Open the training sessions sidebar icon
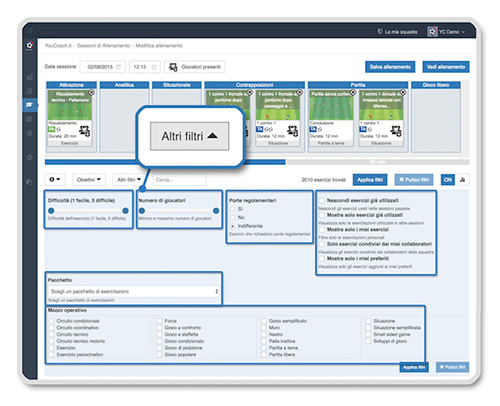The width and height of the screenshot is (500, 406). click(29, 105)
